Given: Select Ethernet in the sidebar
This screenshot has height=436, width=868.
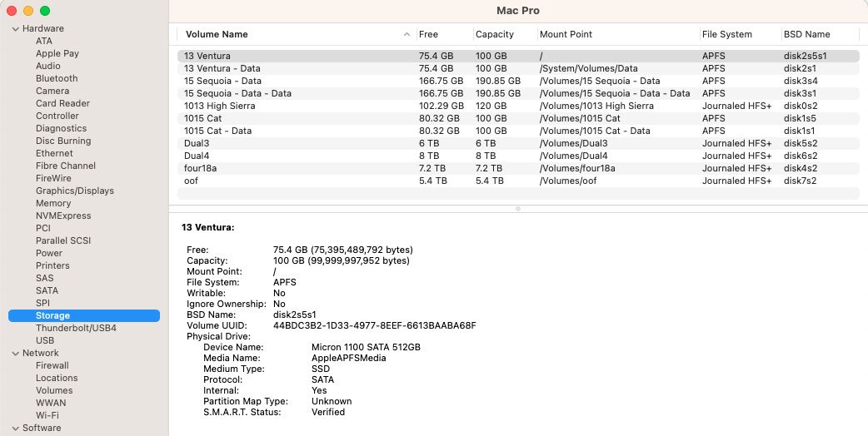Looking at the screenshot, I should click(x=54, y=153).
